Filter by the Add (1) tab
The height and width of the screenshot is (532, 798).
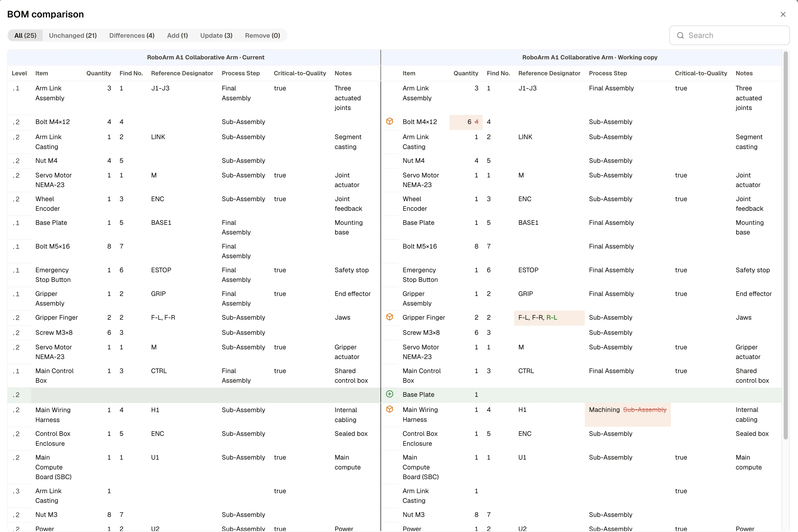click(x=177, y=36)
